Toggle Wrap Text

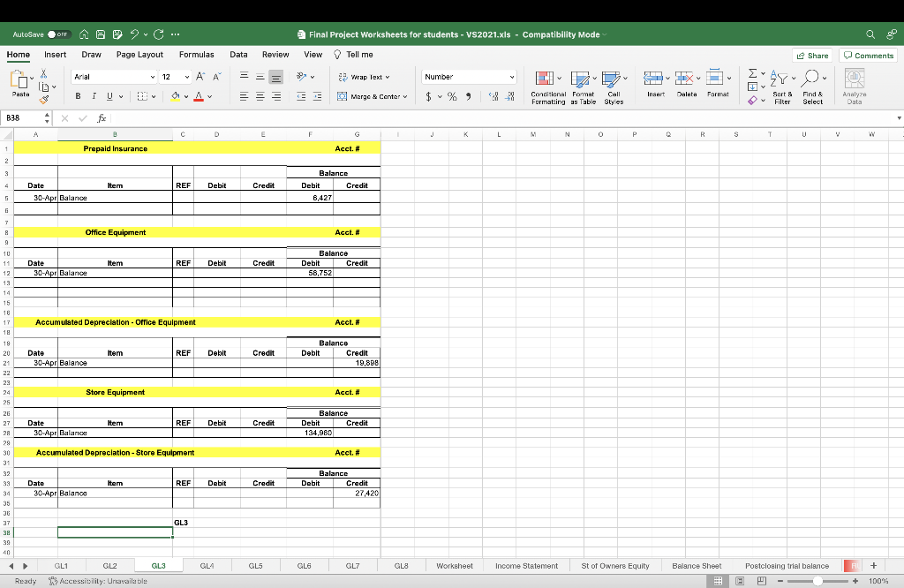click(x=364, y=77)
